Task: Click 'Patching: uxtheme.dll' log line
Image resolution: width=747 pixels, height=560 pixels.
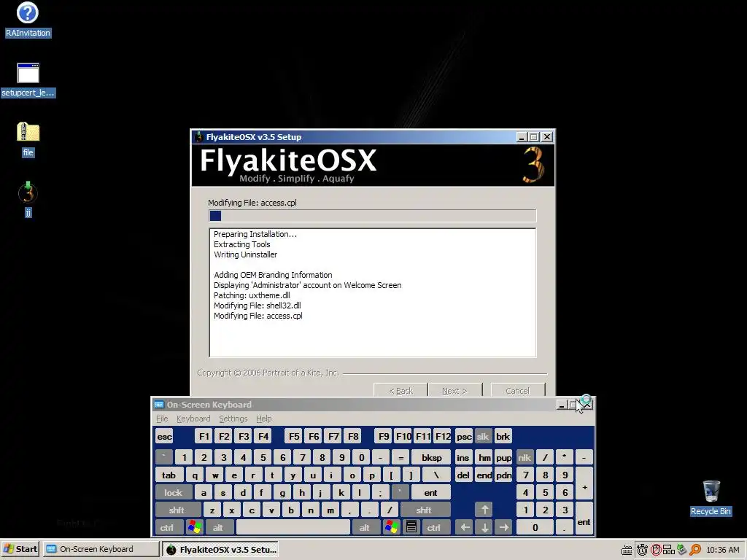Action: pyautogui.click(x=252, y=295)
